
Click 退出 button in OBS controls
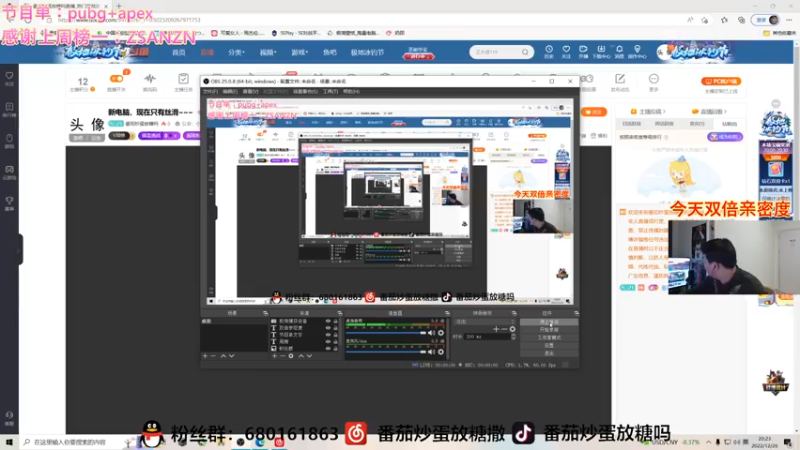pos(549,353)
